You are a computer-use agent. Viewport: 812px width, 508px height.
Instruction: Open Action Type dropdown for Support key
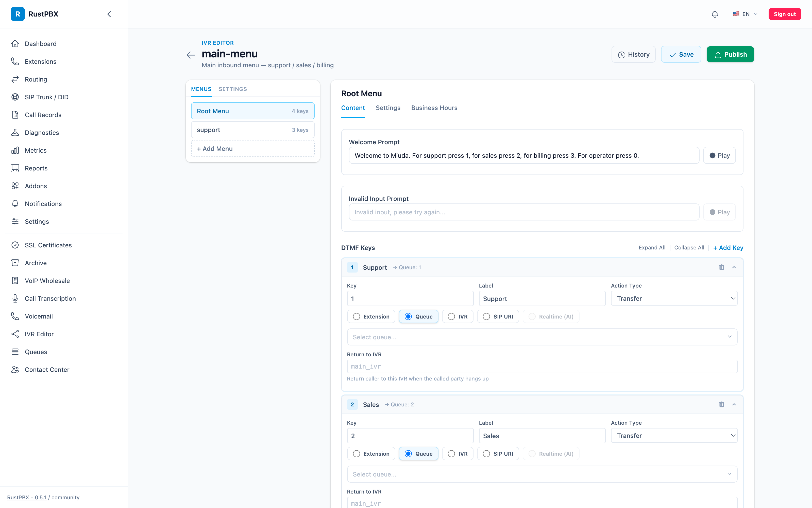coord(674,298)
